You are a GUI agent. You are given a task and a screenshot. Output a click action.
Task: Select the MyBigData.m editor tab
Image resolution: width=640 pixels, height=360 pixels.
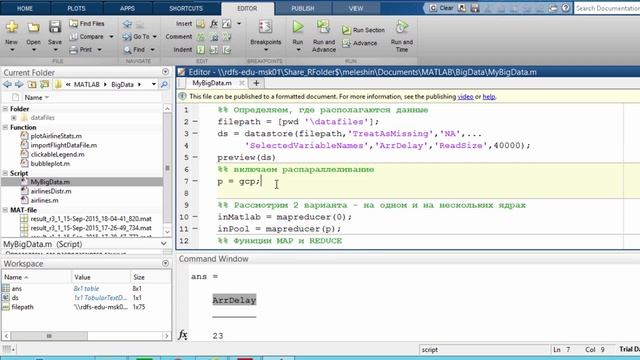pos(212,83)
